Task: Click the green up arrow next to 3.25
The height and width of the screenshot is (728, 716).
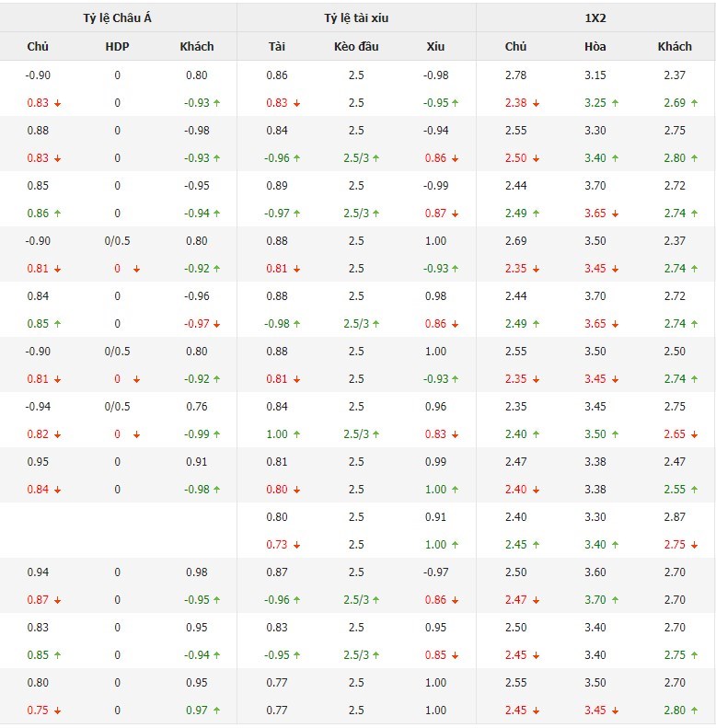Action: (x=615, y=103)
